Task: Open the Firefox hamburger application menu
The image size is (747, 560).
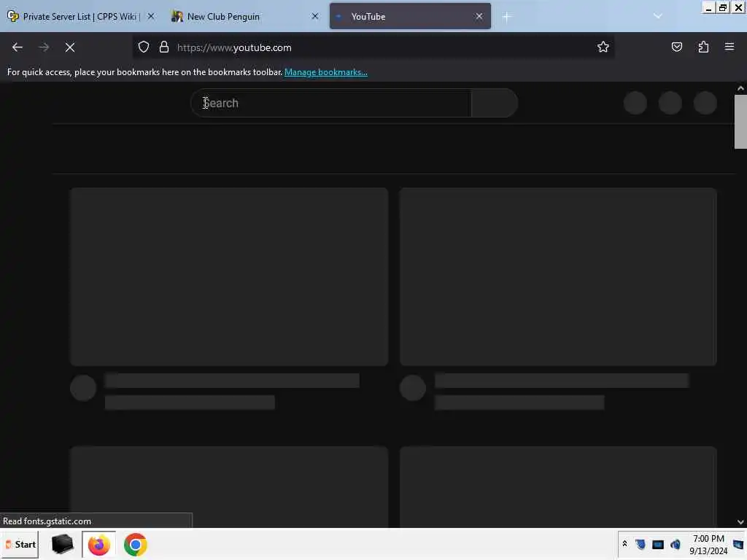Action: pyautogui.click(x=729, y=47)
